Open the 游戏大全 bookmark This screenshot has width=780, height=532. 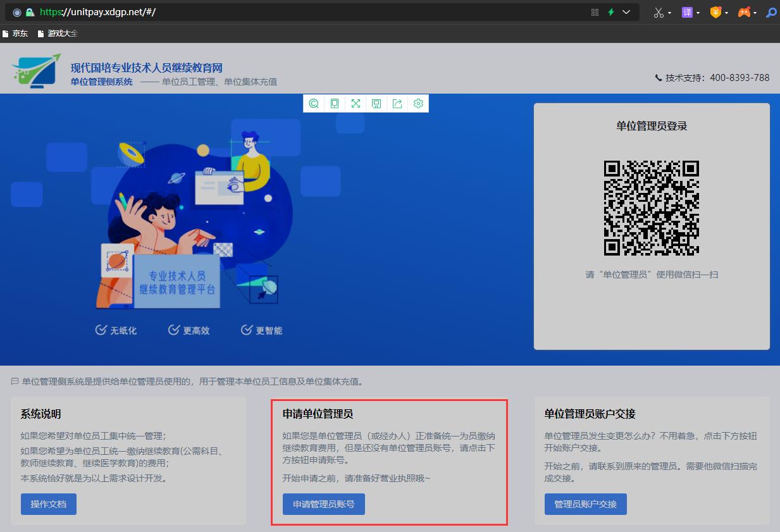click(58, 34)
